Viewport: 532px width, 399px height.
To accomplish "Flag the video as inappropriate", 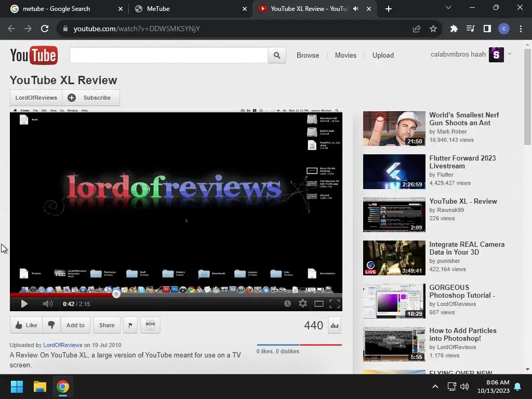I will pyautogui.click(x=130, y=325).
